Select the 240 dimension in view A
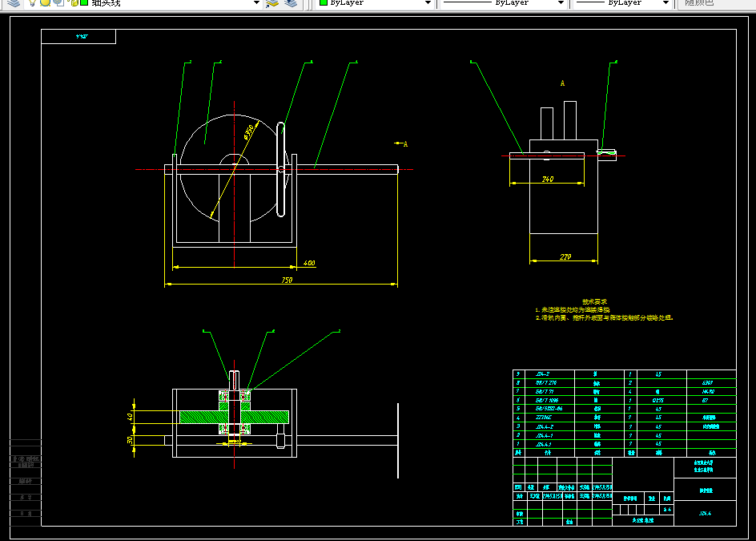This screenshot has height=541, width=756. (548, 179)
